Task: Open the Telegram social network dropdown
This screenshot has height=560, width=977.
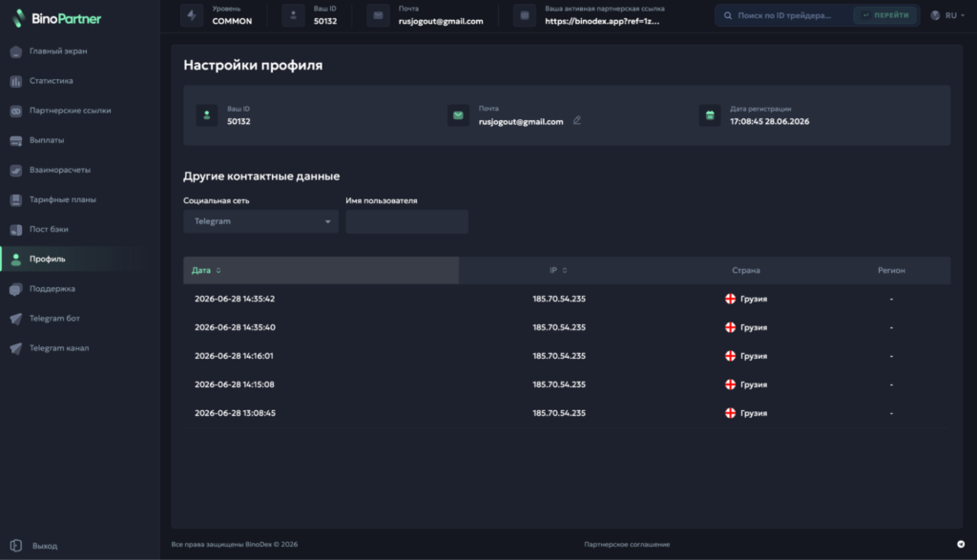Action: (260, 221)
